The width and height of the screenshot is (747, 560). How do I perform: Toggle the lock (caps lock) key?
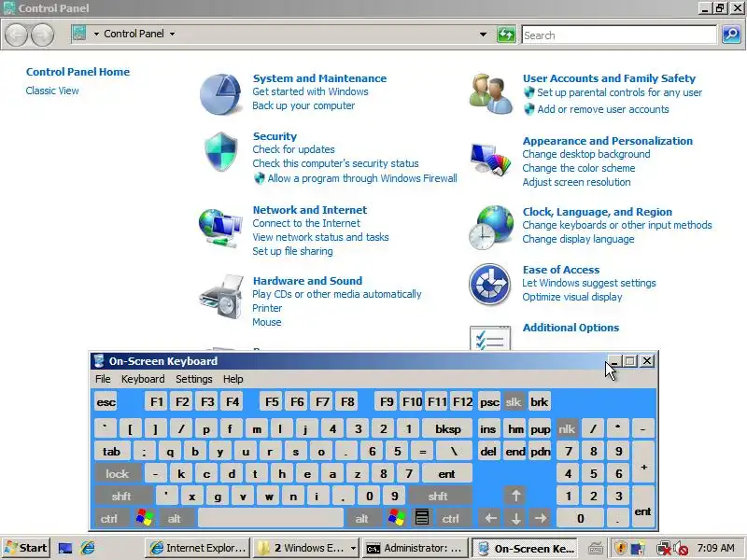pyautogui.click(x=118, y=474)
